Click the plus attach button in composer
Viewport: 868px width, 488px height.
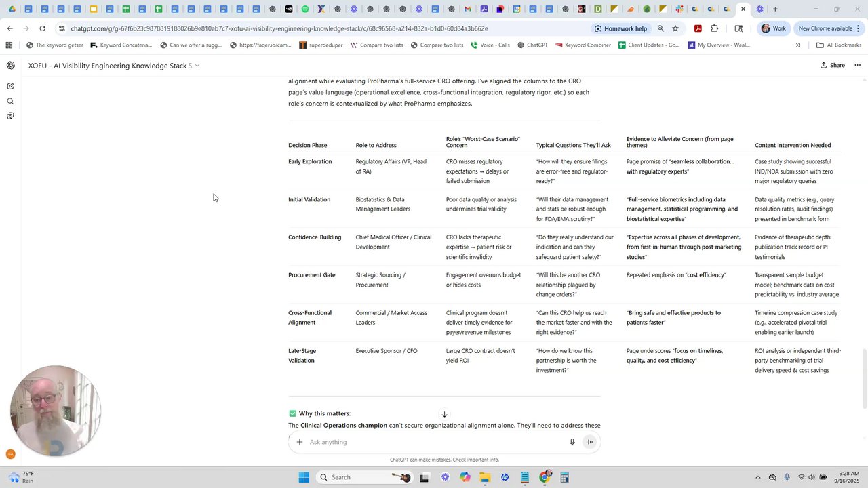[x=299, y=442]
